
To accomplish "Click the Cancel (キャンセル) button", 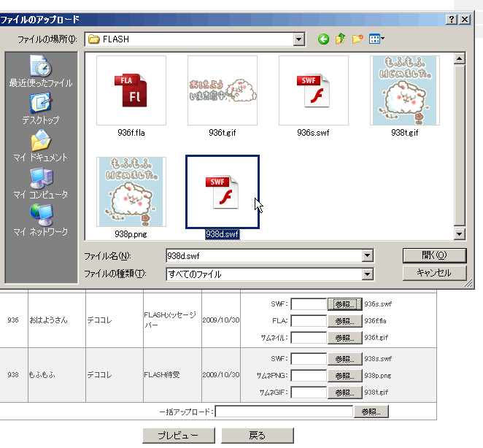I will tap(434, 273).
